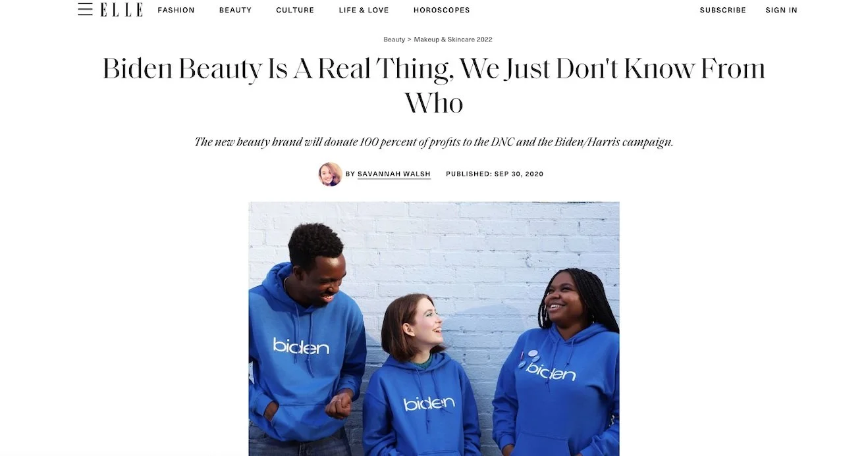Click Savannah Walsh's author avatar
Image resolution: width=868 pixels, height=456 pixels.
tap(330, 174)
